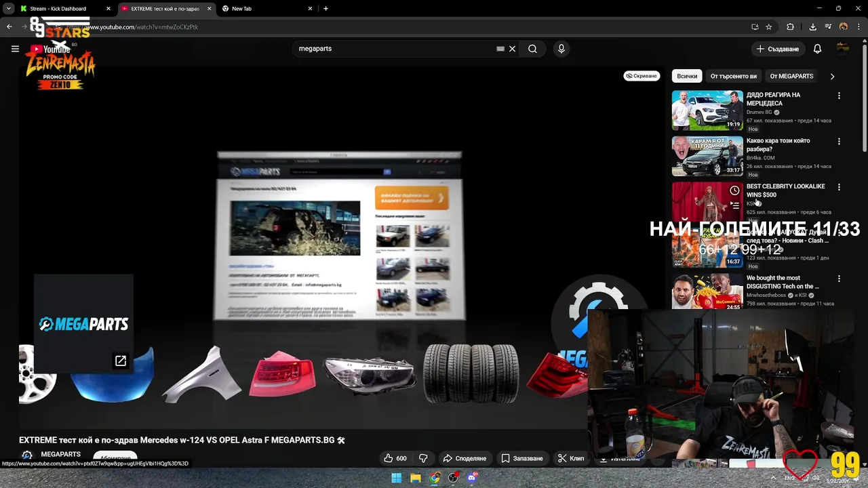Open options for We bought the most video
The image size is (868, 488).
pos(839,279)
